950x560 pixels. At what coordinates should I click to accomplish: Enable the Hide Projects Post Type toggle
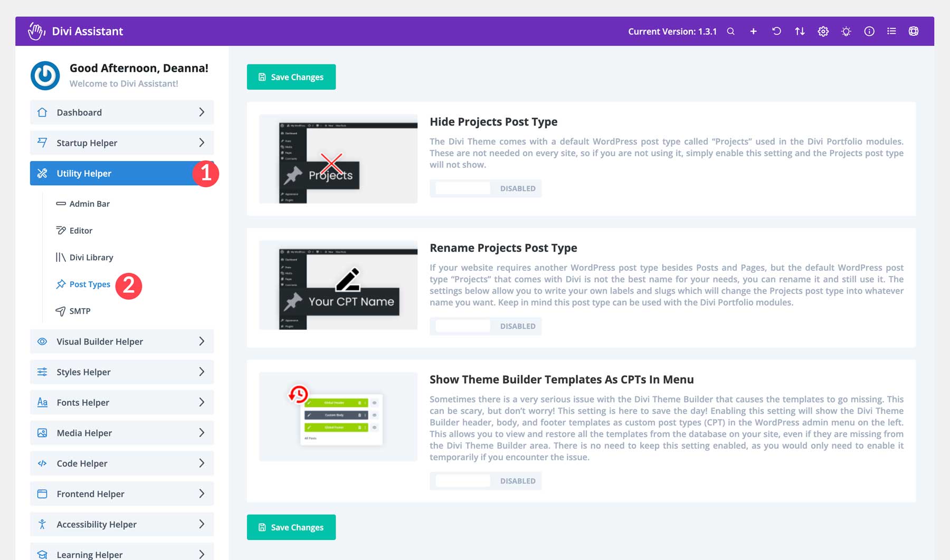tap(462, 188)
